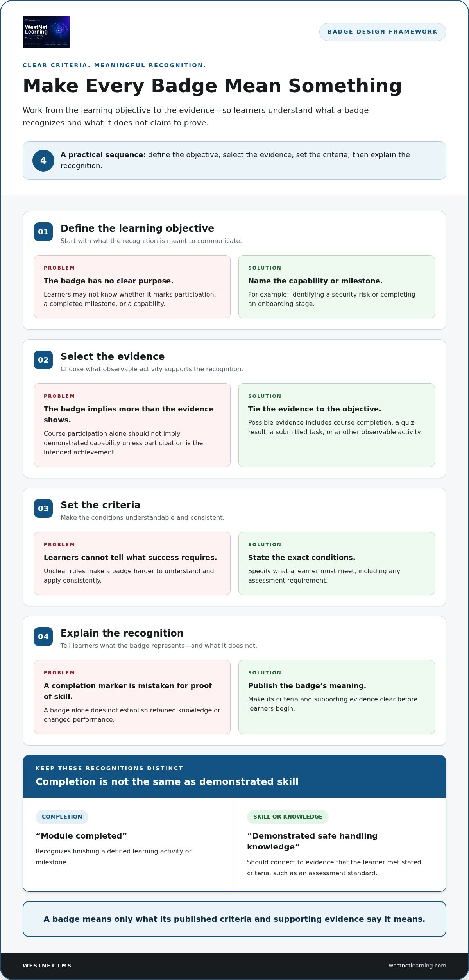
Task: Click 'Completion is not the same as demonstrated skill' banner
Action: (234, 776)
